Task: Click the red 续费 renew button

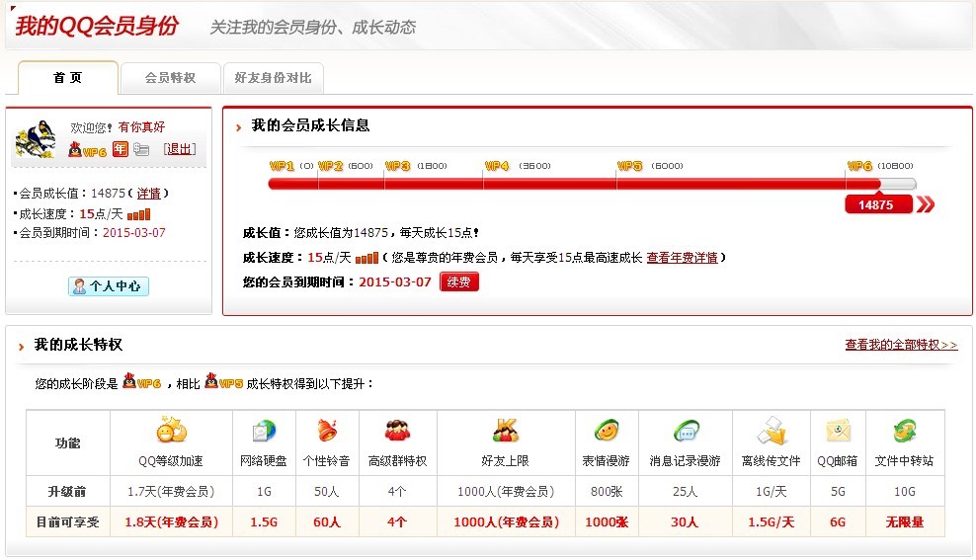Action: tap(458, 281)
